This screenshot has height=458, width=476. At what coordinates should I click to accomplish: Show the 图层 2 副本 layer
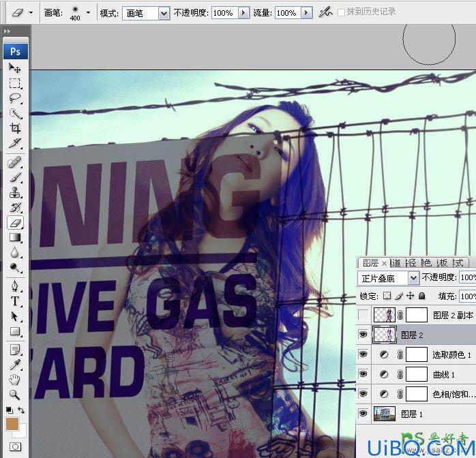coord(363,315)
